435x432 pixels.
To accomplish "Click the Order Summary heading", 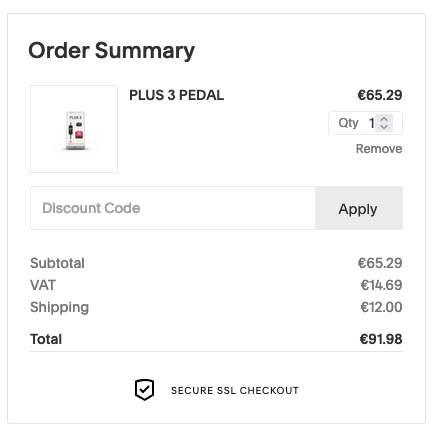I will 112,51.
